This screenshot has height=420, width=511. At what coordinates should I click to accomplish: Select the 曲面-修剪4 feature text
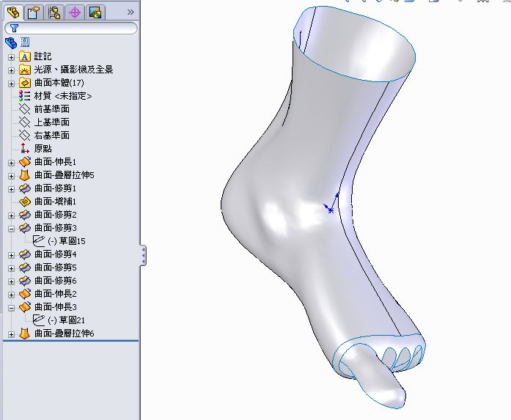pyautogui.click(x=56, y=254)
